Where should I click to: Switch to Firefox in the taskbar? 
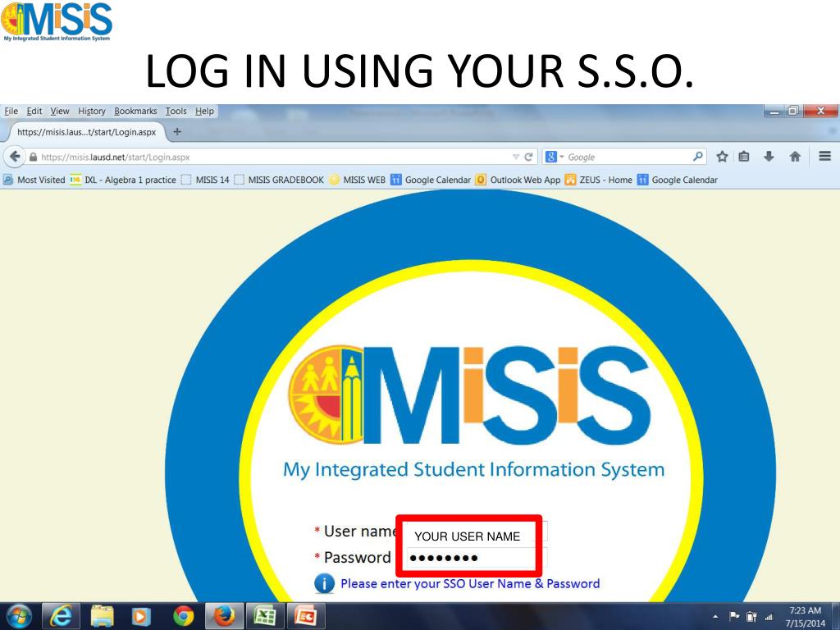point(225,617)
